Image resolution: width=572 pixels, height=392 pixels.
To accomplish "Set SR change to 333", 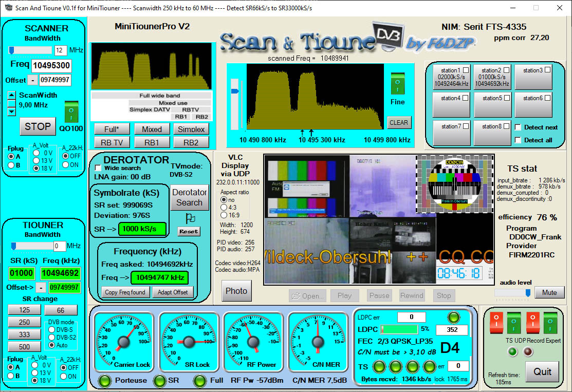I will [x=25, y=334].
